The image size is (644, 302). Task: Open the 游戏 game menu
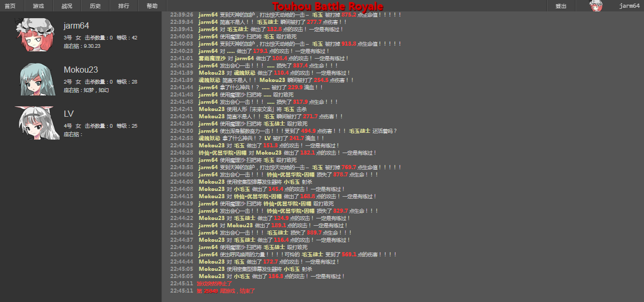pyautogui.click(x=38, y=6)
